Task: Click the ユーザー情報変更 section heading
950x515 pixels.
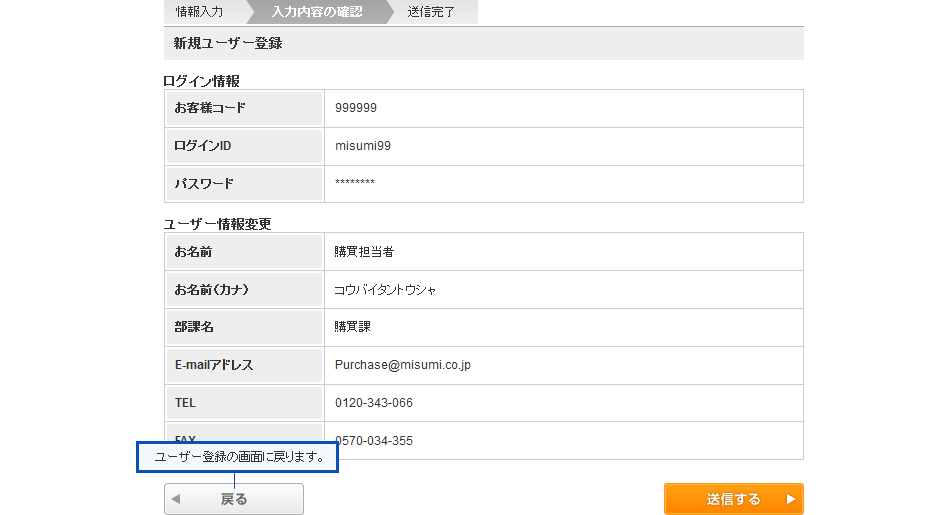Action: tap(217, 224)
